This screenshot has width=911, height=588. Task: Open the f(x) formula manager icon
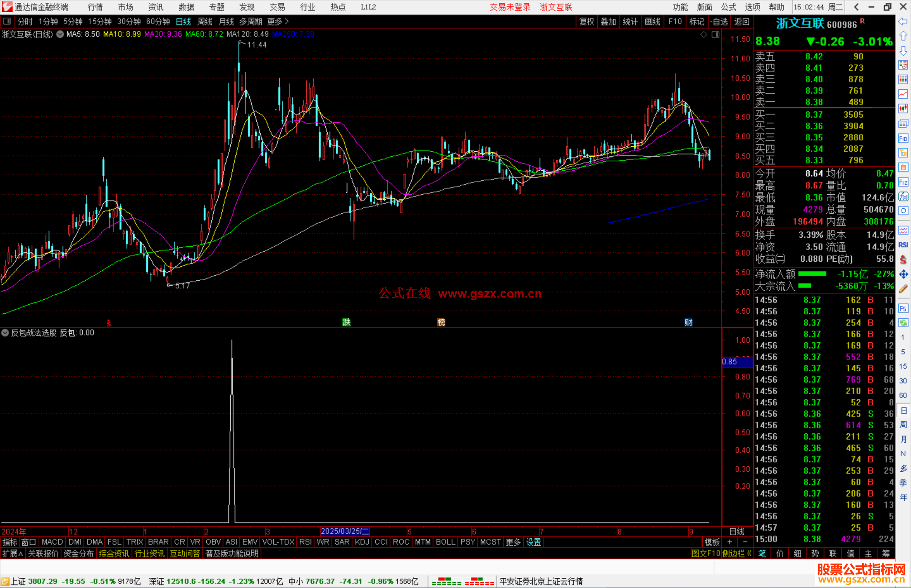[x=903, y=196]
